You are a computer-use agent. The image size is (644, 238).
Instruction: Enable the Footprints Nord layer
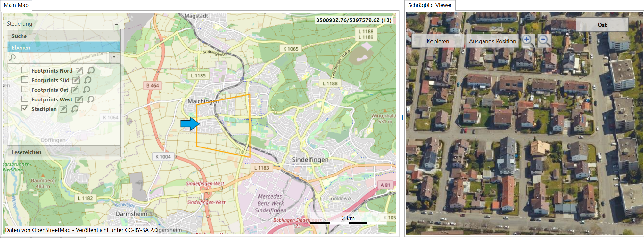pos(25,70)
